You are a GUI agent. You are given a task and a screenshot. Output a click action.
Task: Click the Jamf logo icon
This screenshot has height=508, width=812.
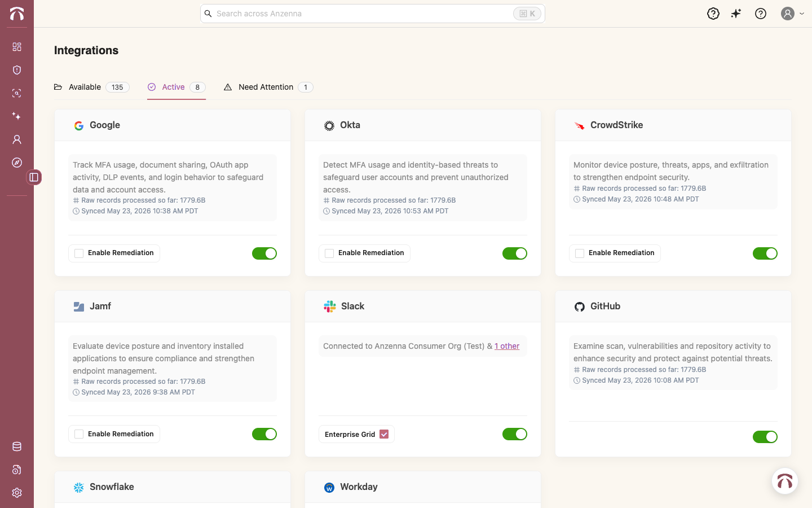79,306
